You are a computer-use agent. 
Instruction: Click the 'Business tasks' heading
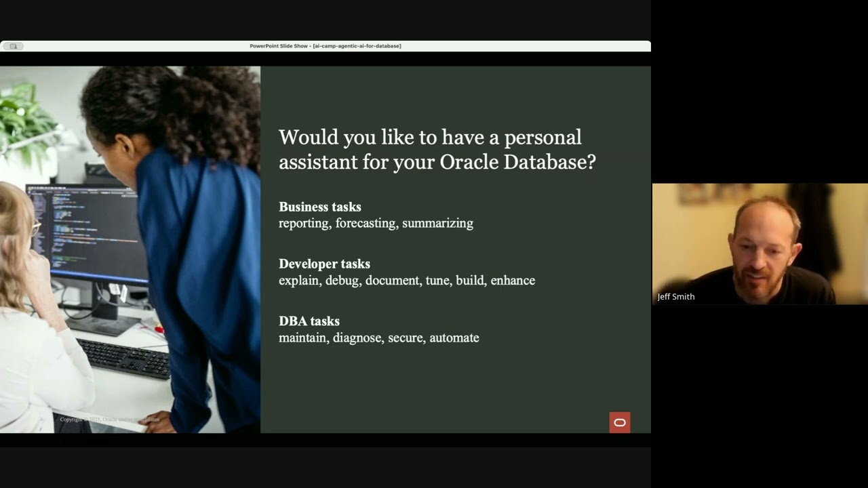pyautogui.click(x=320, y=207)
